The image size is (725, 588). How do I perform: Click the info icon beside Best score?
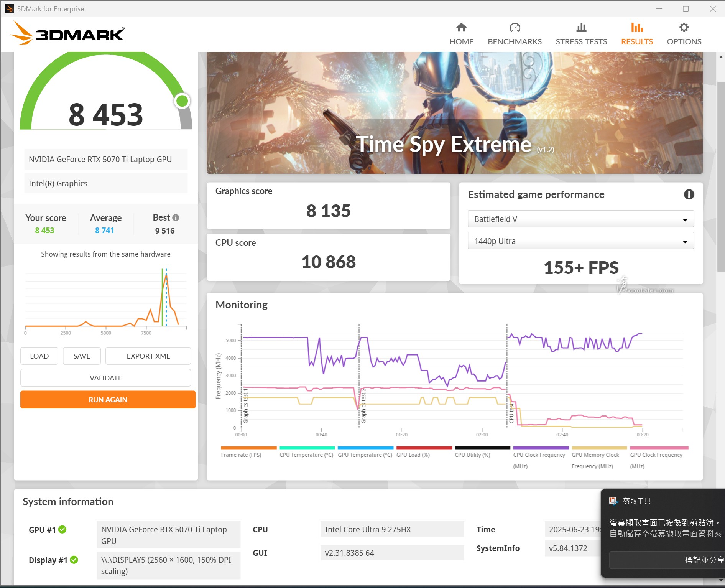pos(176,217)
